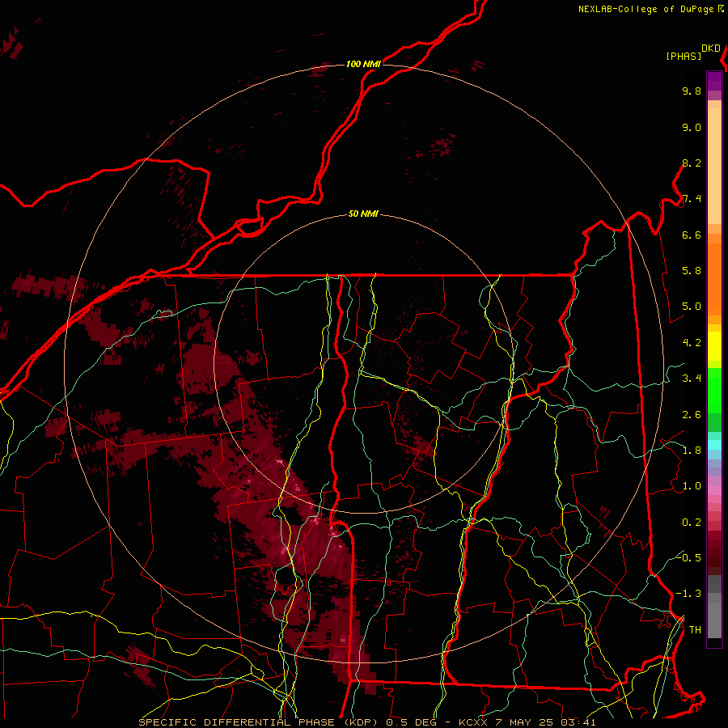Click the 8.2 value on the color scale

tap(692, 163)
